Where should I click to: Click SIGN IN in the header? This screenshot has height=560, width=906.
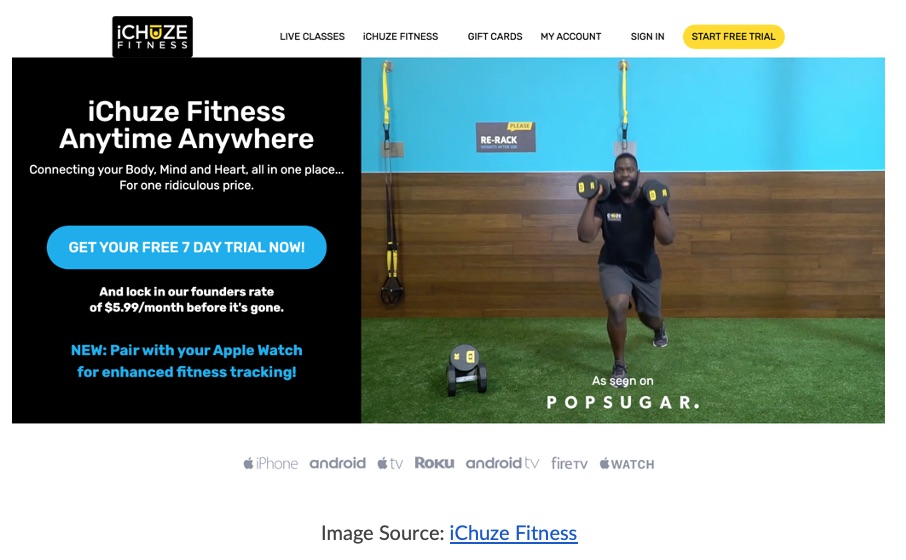click(x=647, y=36)
